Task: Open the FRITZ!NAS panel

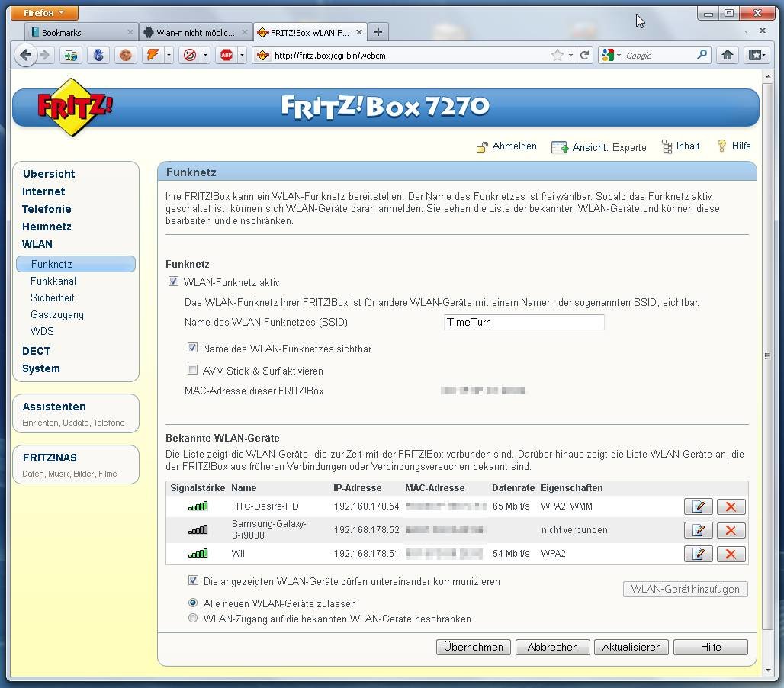Action: 76,465
